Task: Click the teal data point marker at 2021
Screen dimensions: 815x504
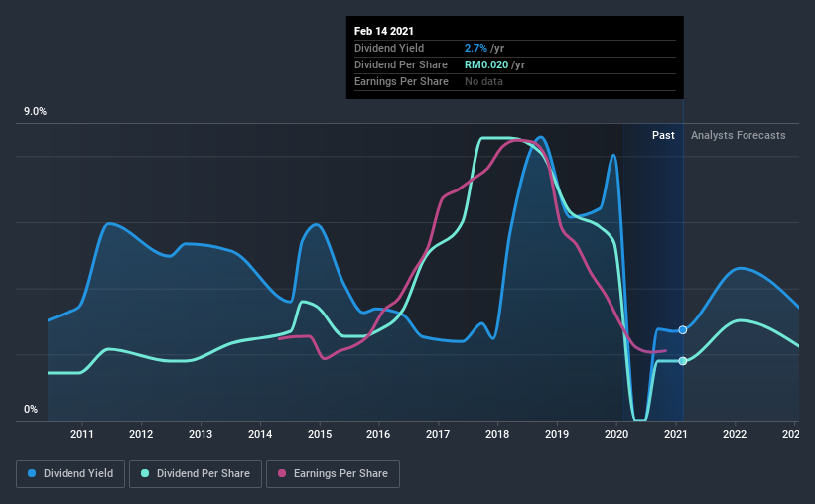Action: (x=682, y=361)
